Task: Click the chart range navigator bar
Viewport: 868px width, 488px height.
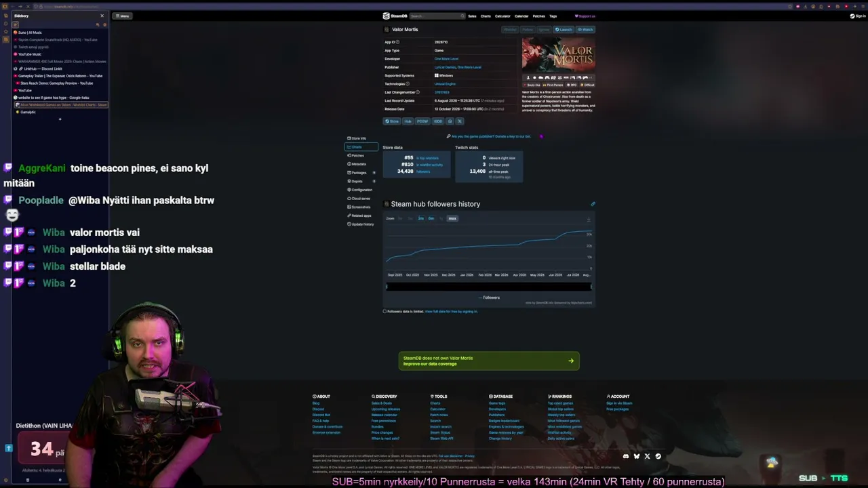Action: [x=488, y=286]
